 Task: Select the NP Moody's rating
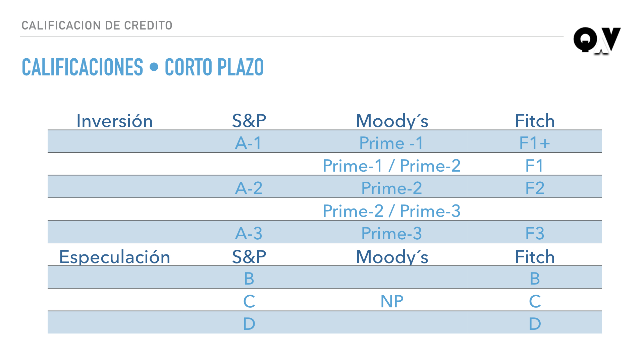392,301
